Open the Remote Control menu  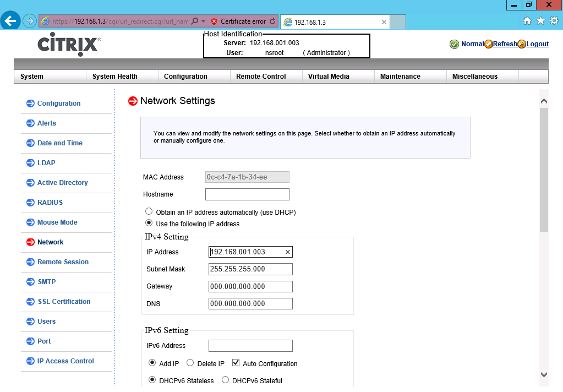266,77
